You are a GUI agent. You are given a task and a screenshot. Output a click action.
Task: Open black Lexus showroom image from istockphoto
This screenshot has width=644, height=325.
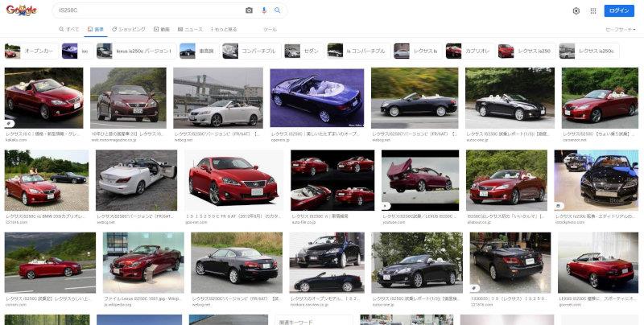(597, 180)
